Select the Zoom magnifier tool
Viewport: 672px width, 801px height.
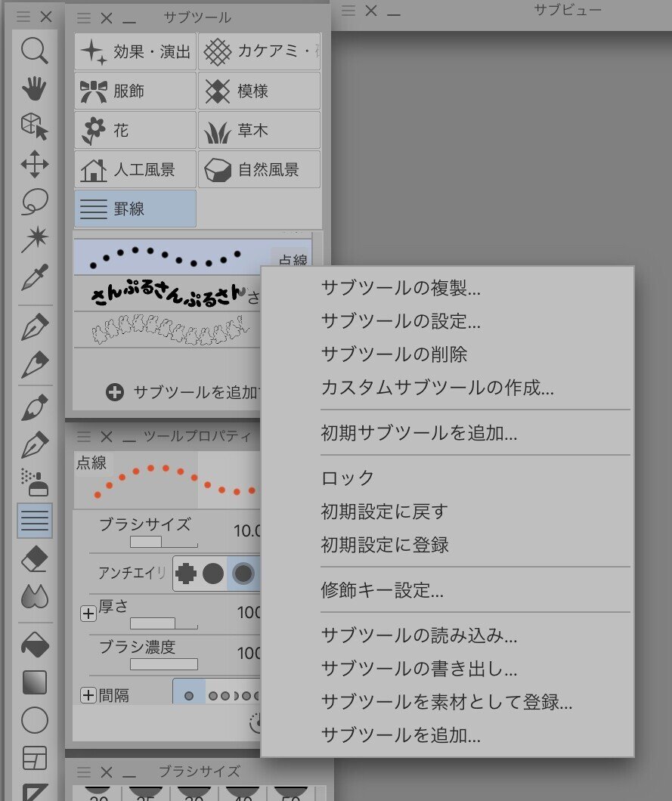34,51
